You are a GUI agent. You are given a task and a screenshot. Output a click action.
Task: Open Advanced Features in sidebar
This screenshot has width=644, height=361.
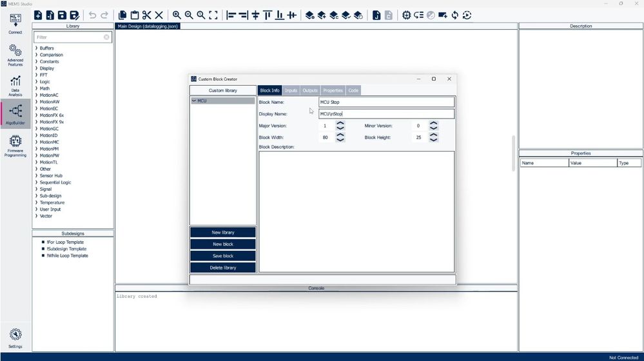pos(15,55)
